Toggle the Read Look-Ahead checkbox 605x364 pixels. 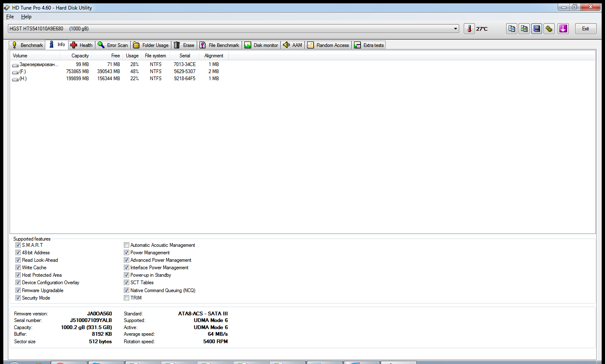[x=18, y=260]
